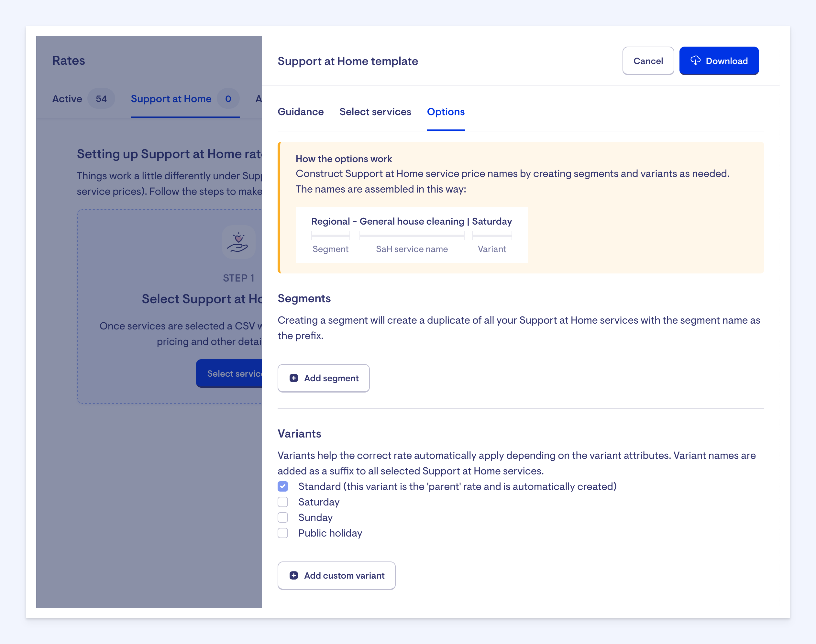Click the 'SaH service name' caption

pos(412,249)
